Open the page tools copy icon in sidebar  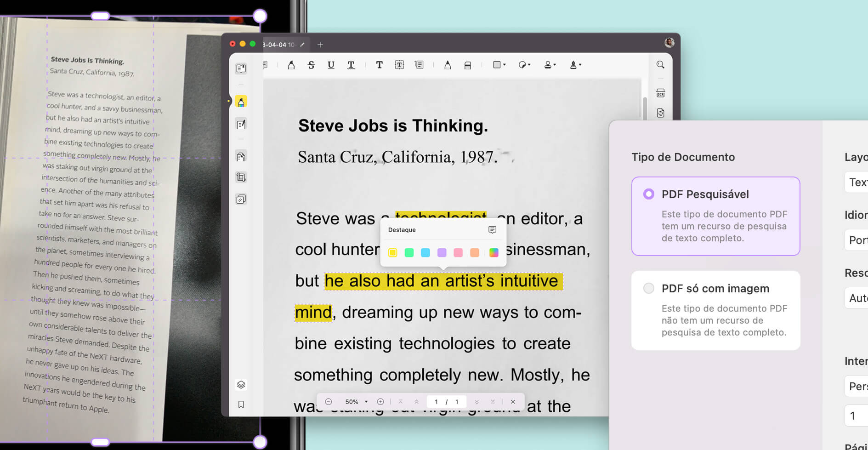coord(241,199)
